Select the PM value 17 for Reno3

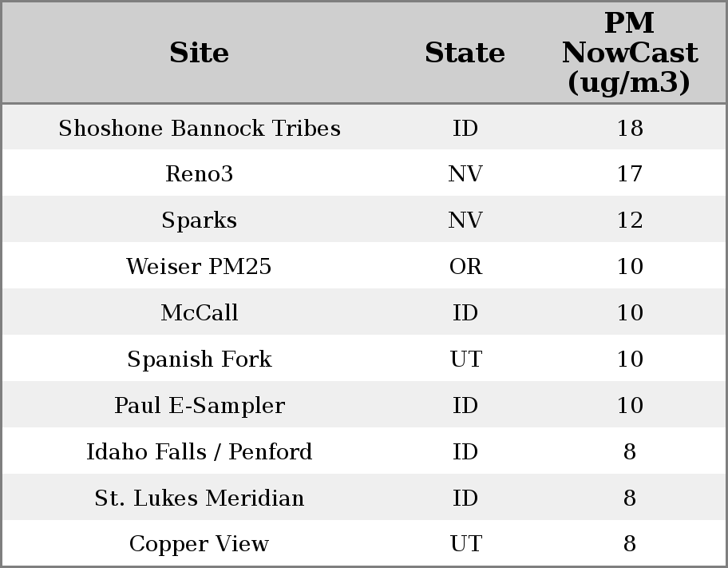tap(629, 174)
